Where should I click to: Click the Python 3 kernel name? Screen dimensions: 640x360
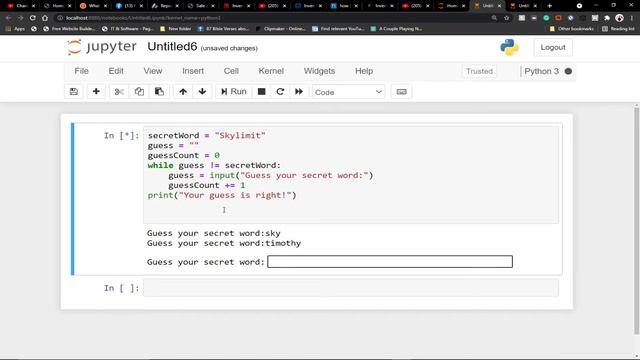coord(541,71)
